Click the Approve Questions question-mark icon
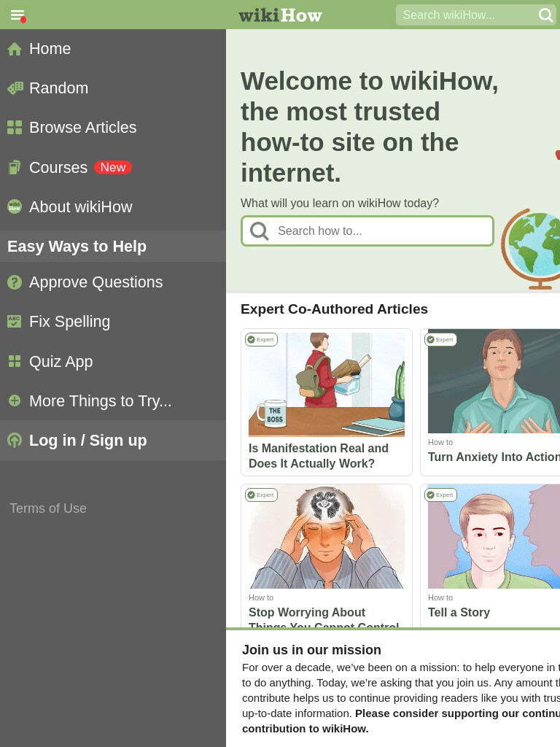This screenshot has height=747, width=560. 15,282
